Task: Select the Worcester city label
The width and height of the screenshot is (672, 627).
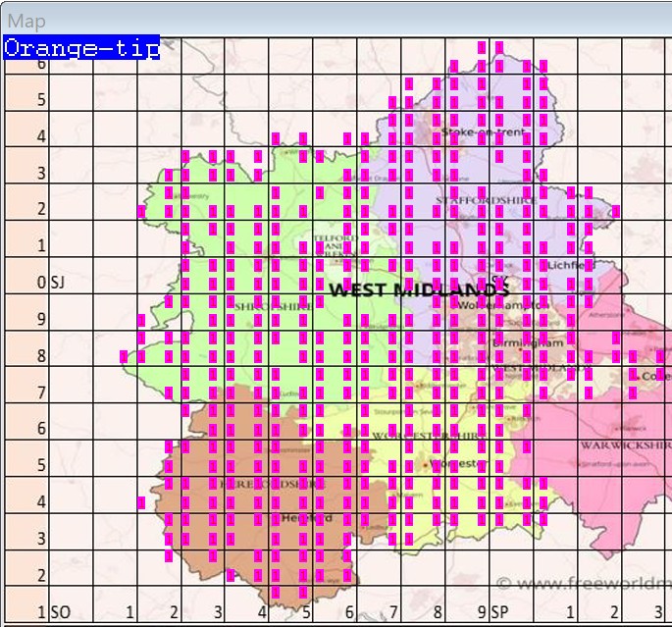Action: coord(459,462)
